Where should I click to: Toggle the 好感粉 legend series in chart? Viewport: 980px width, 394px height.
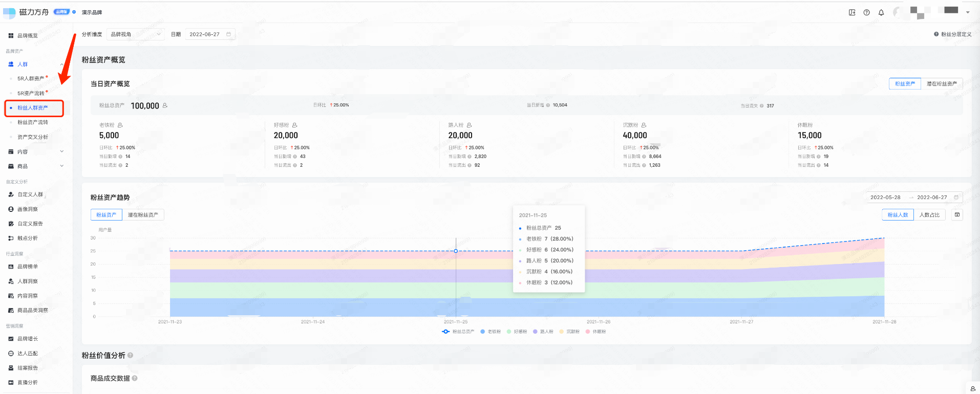tap(517, 332)
